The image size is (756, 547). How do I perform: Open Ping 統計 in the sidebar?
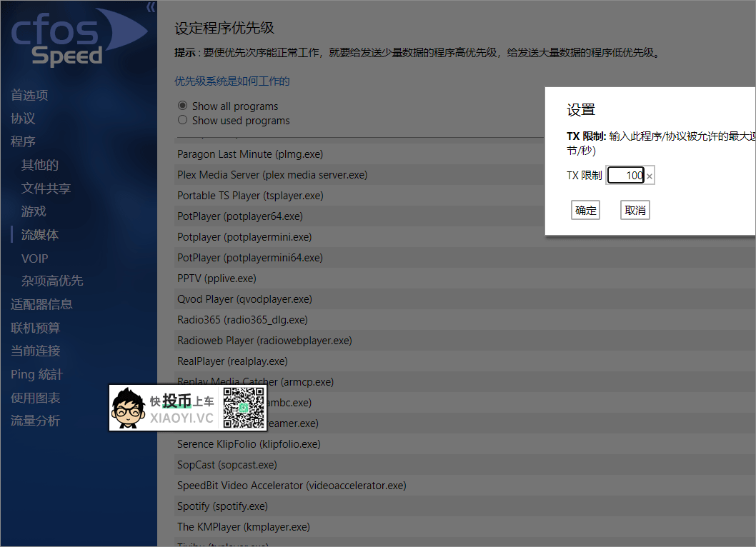36,374
